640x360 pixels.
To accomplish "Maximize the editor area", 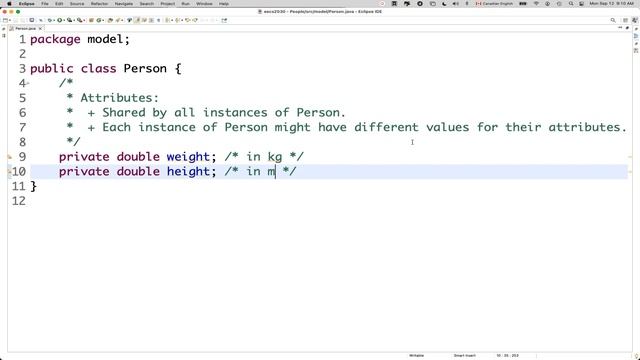I will tap(627, 28).
